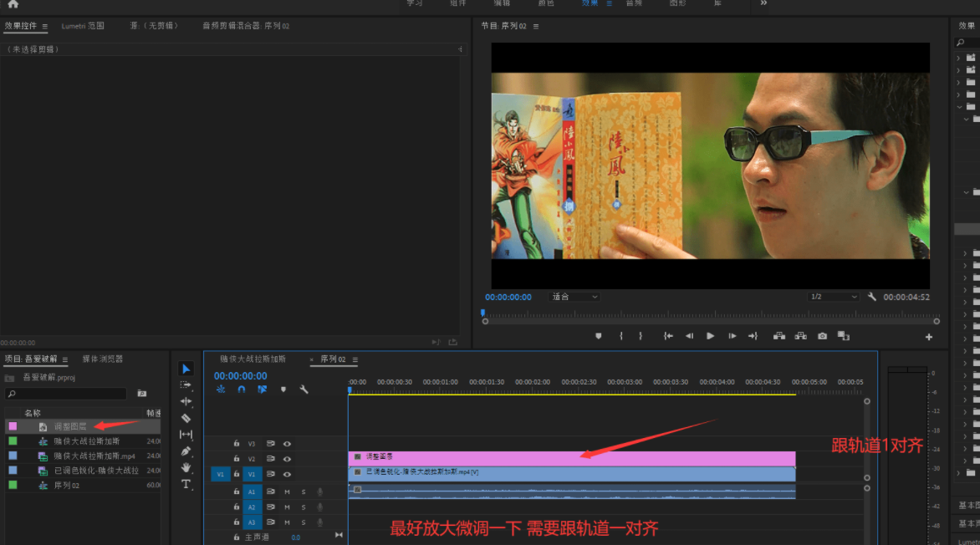
Task: Click the Home icon
Action: pos(13,3)
